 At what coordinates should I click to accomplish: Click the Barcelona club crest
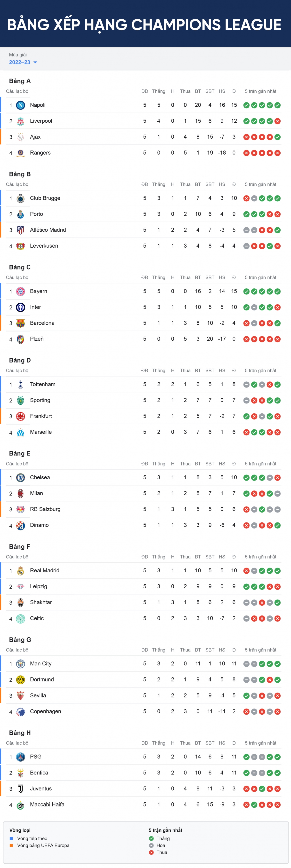pyautogui.click(x=21, y=323)
